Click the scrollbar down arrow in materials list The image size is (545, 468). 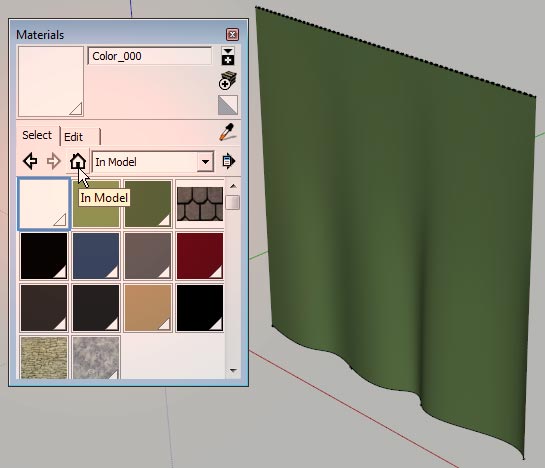point(233,371)
